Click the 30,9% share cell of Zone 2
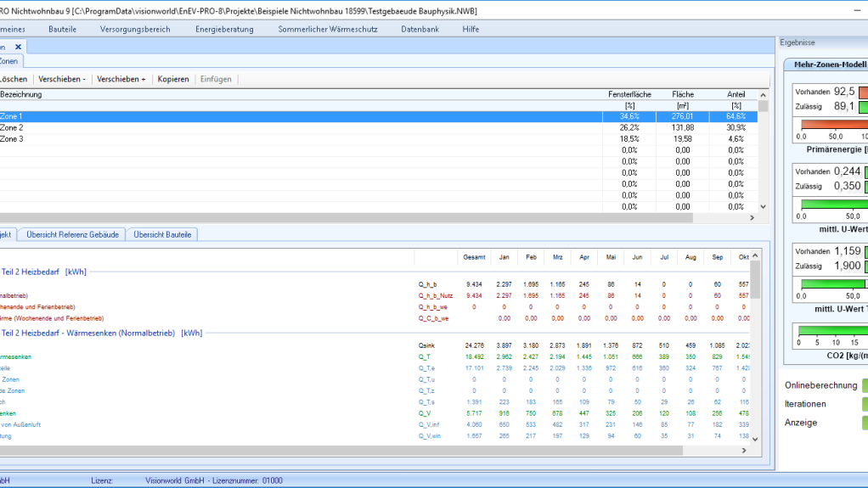This screenshot has height=488, width=868. [x=736, y=128]
